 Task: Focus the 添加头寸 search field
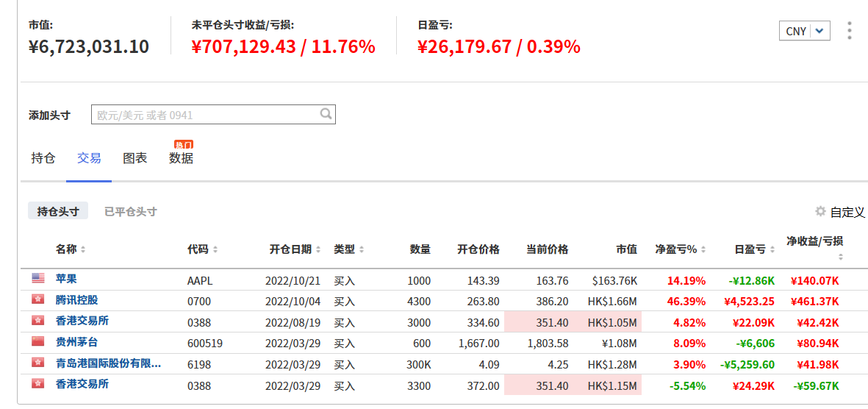click(213, 115)
